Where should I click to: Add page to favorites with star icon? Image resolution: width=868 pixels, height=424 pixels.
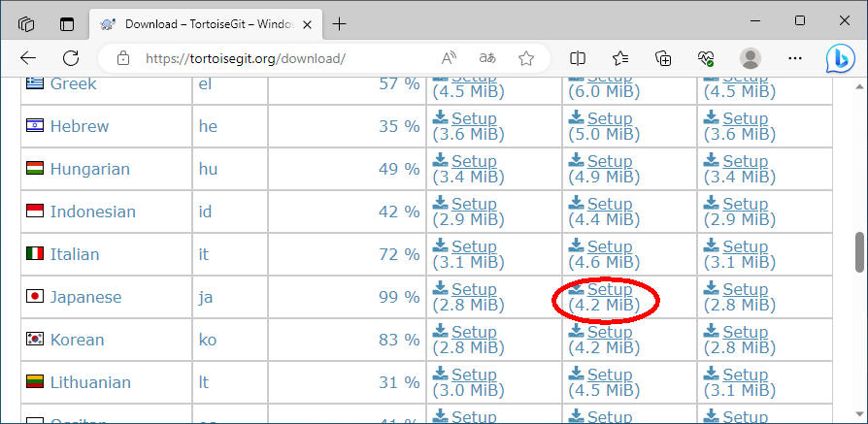pyautogui.click(x=526, y=58)
